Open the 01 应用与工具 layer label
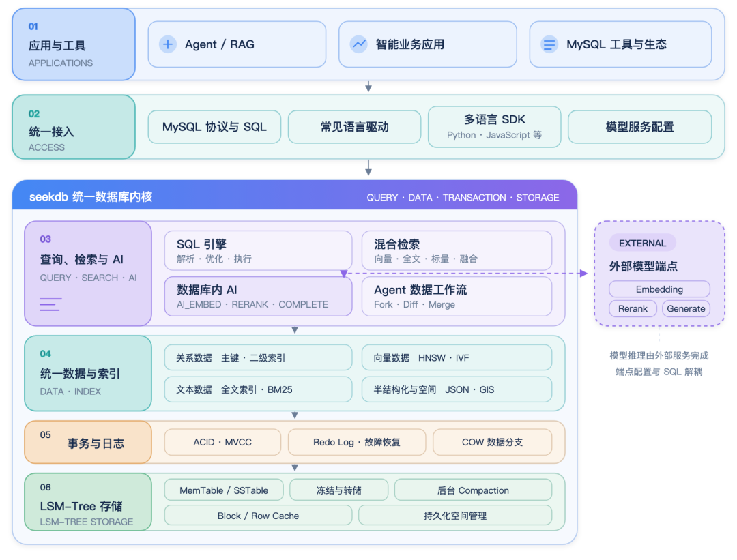The height and width of the screenshot is (560, 737). tap(74, 44)
